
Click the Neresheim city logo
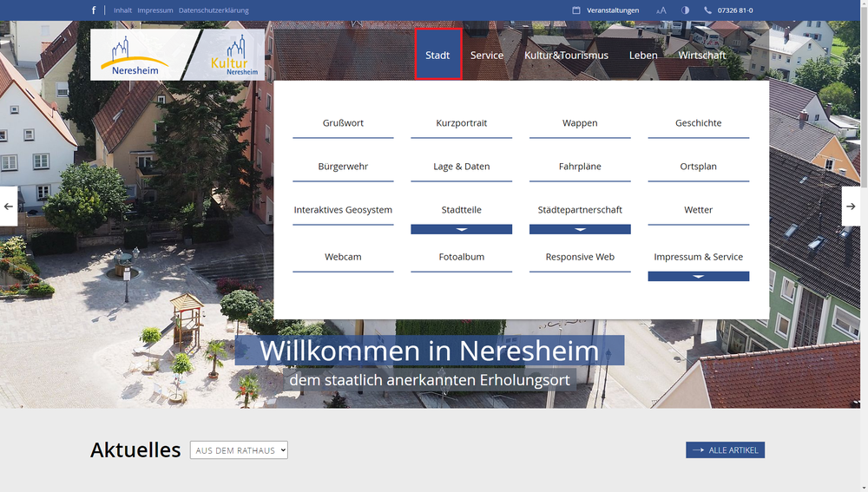pos(135,55)
